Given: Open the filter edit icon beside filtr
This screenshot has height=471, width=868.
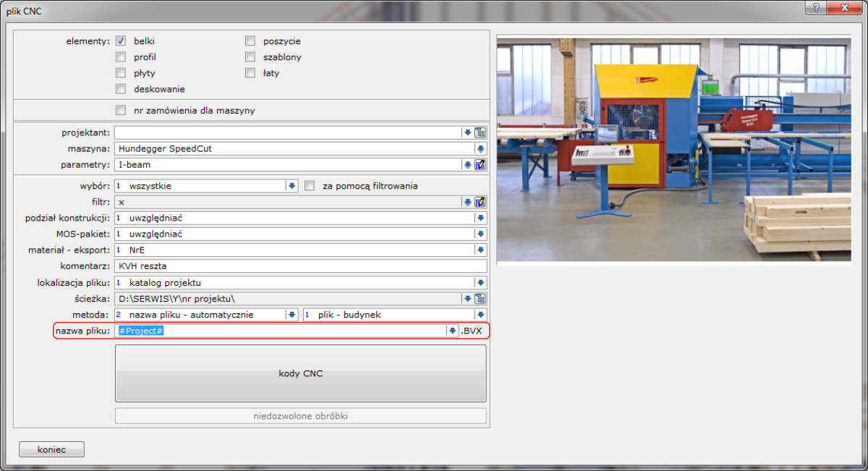Looking at the screenshot, I should (x=480, y=202).
